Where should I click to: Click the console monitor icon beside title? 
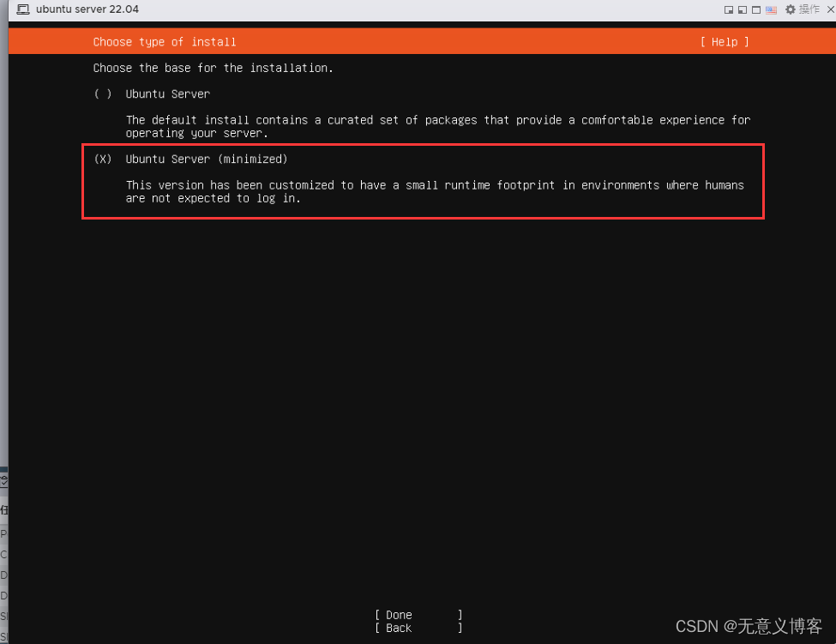coord(23,9)
